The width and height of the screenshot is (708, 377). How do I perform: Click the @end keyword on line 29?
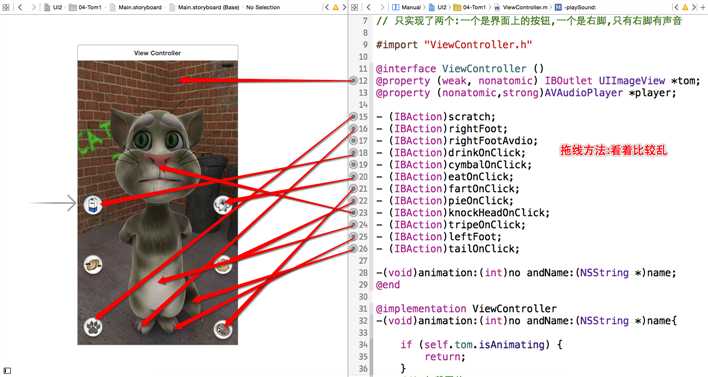(388, 285)
